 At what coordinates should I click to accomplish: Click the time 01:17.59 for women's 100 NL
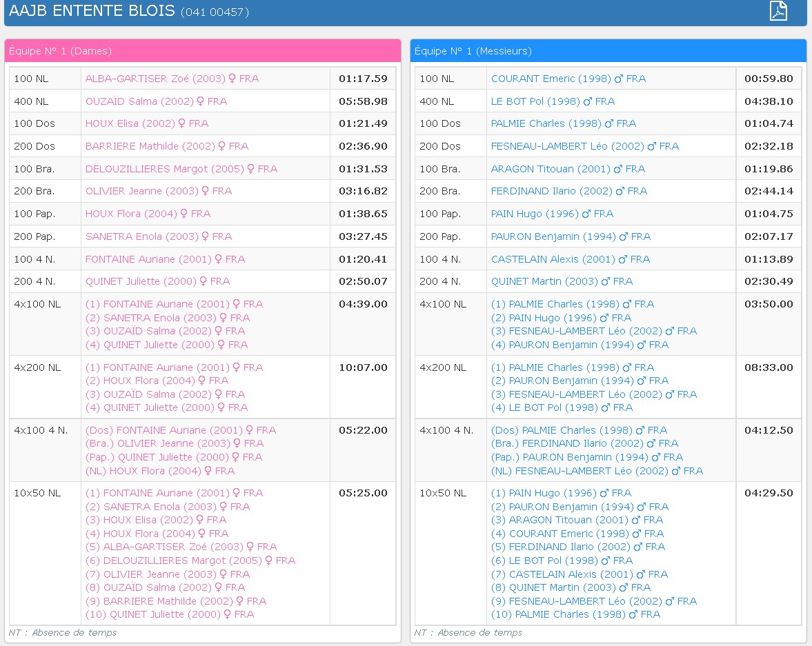[x=363, y=79]
